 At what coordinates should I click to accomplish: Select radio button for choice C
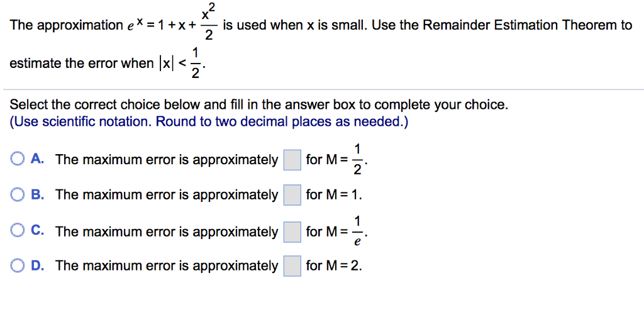pyautogui.click(x=18, y=231)
